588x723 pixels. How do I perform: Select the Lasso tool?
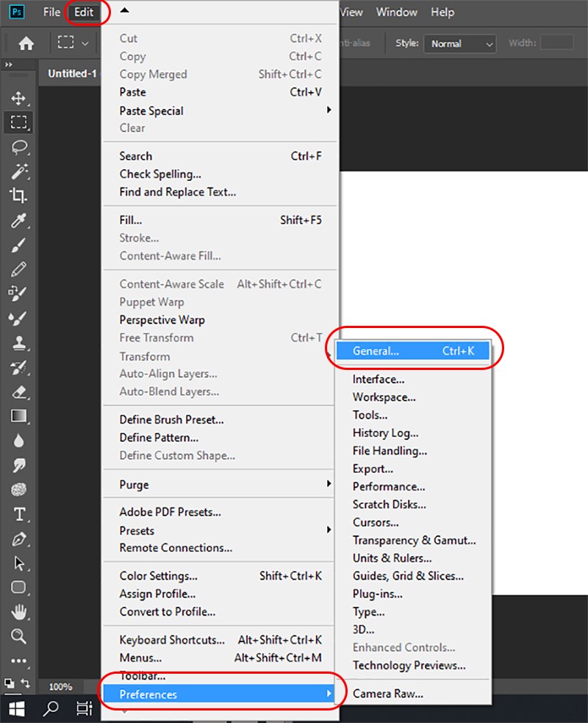[18, 147]
